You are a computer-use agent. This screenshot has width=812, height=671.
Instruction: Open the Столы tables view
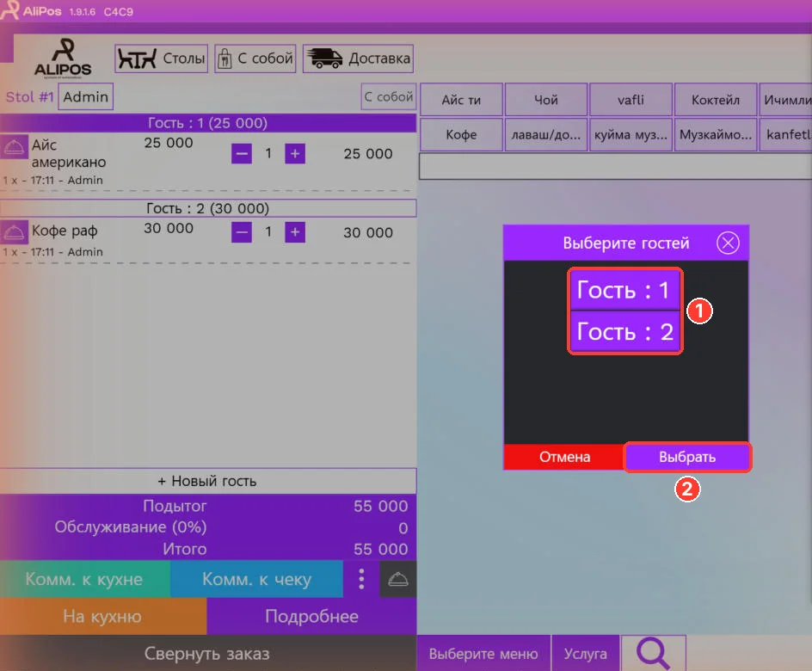click(161, 58)
